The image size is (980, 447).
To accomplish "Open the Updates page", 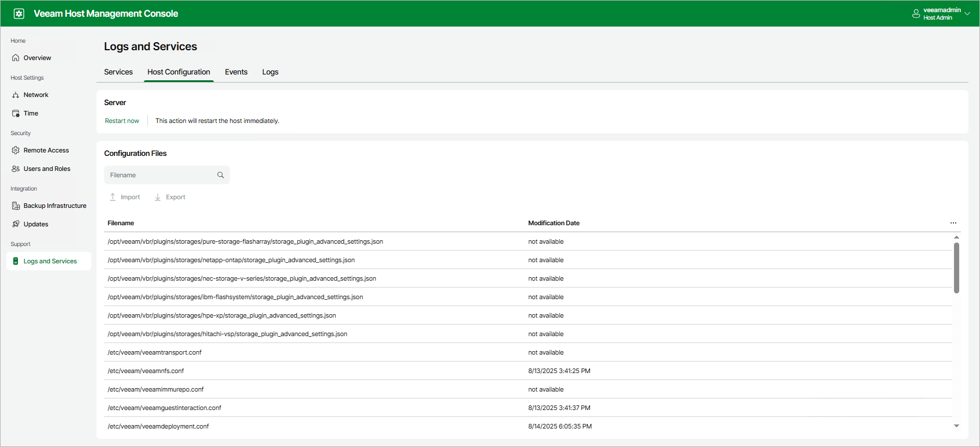I will (36, 224).
